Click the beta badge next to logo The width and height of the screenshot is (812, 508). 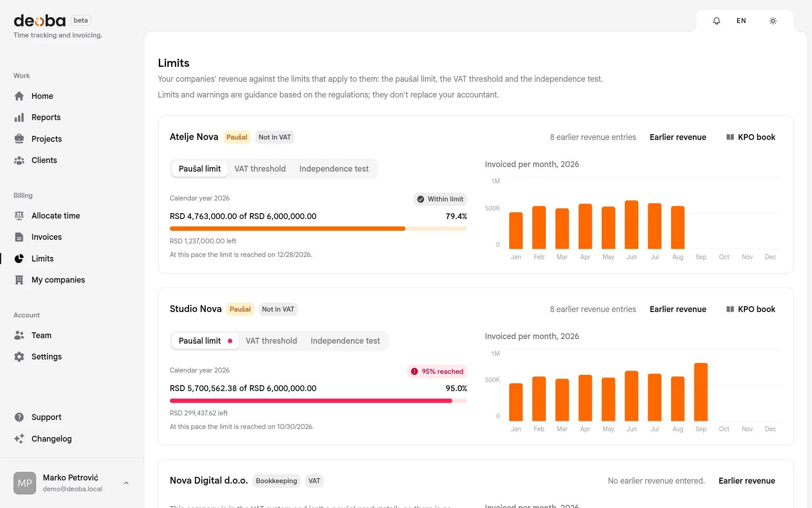click(x=81, y=20)
